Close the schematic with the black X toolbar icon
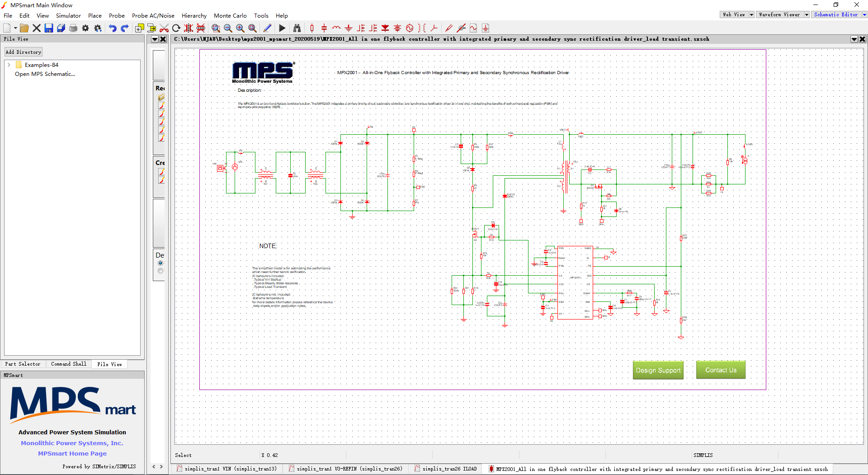The height and width of the screenshot is (475, 868). (37, 28)
